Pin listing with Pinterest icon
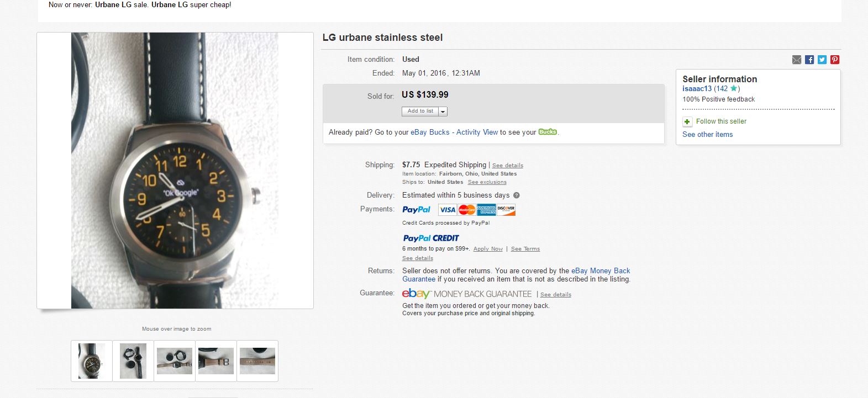 pyautogui.click(x=835, y=60)
